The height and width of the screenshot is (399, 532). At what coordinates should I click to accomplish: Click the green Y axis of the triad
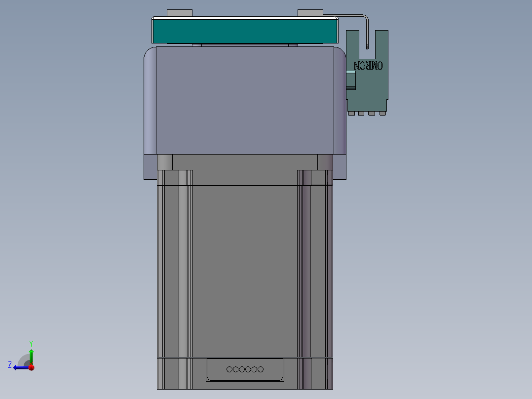[31, 357]
